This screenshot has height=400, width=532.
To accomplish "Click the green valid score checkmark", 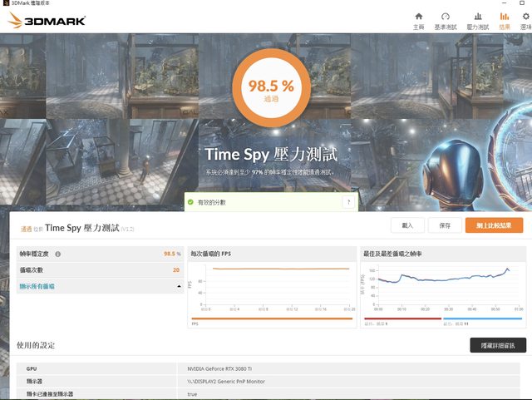I will tap(190, 202).
